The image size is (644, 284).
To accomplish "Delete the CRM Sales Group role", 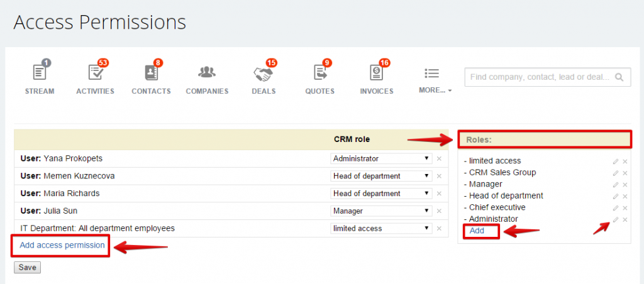I will [x=625, y=173].
